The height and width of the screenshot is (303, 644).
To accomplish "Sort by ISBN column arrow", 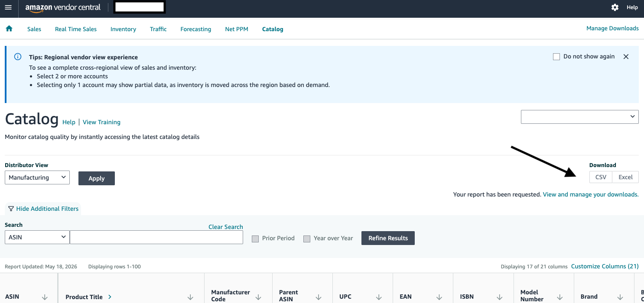I will pos(499,297).
